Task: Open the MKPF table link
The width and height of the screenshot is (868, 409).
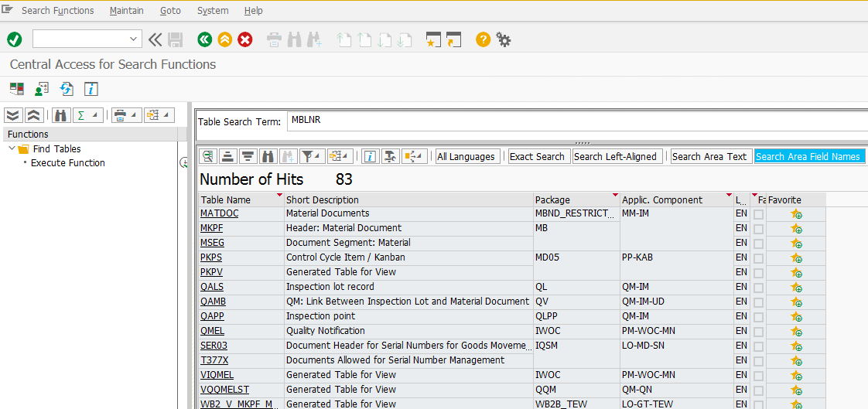Action: coord(211,229)
